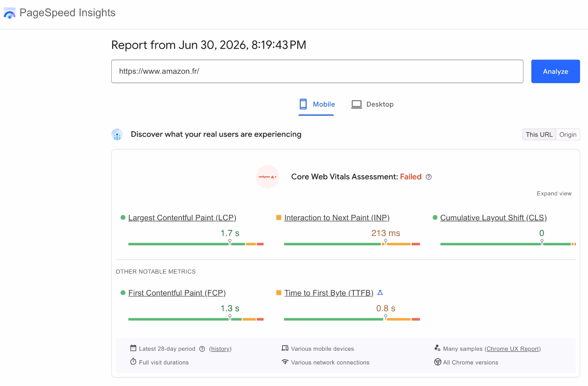Click the green dot beside CLS
588x386 pixels.
(x=435, y=218)
